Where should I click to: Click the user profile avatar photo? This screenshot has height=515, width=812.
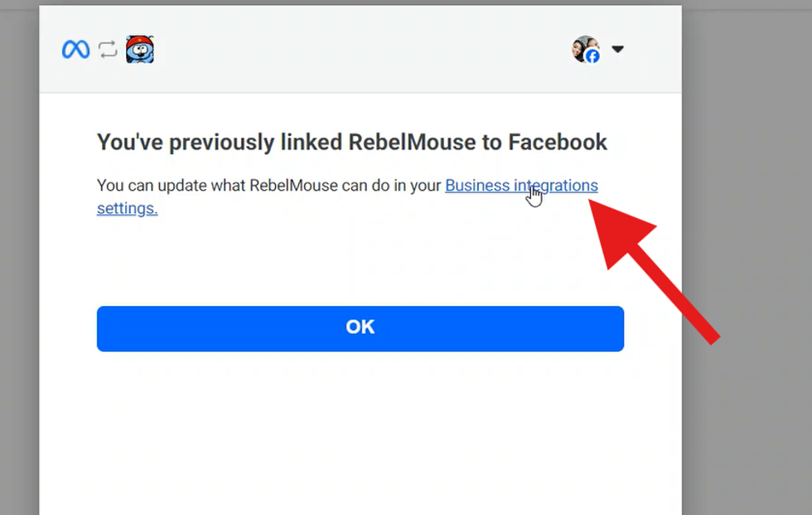click(583, 47)
